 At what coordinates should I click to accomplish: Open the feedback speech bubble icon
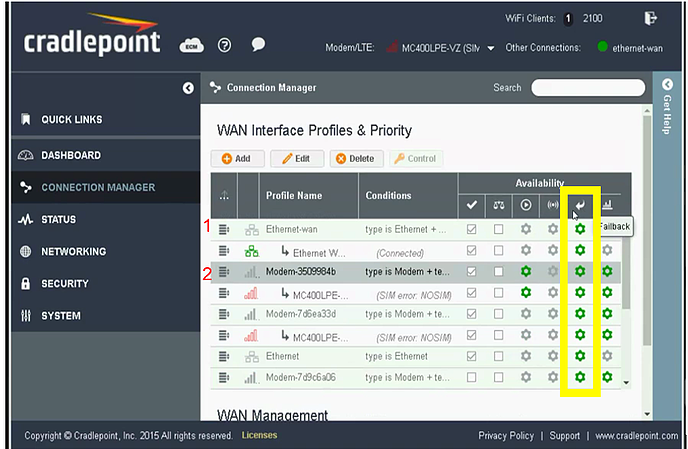(258, 45)
